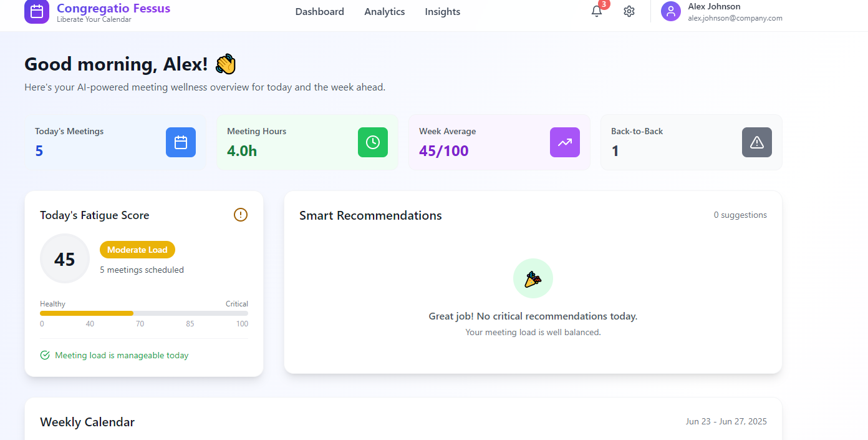Click the 'Jun 23 - Jun 27, 2025' date range
868x440 pixels.
pyautogui.click(x=726, y=421)
